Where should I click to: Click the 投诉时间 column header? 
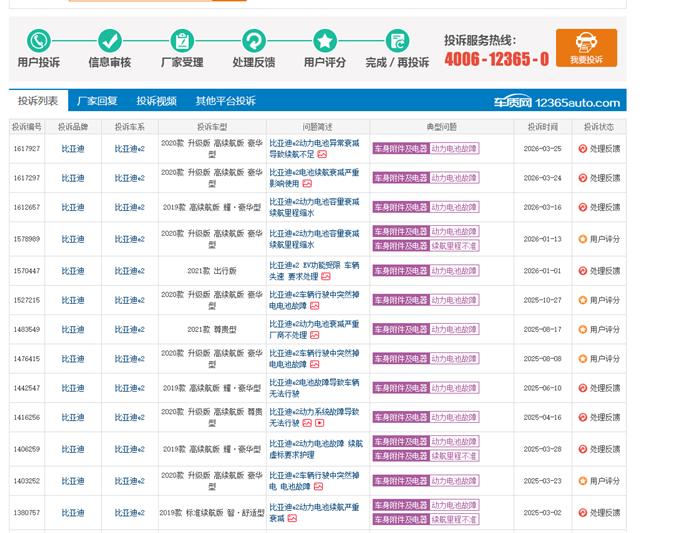pos(543,127)
